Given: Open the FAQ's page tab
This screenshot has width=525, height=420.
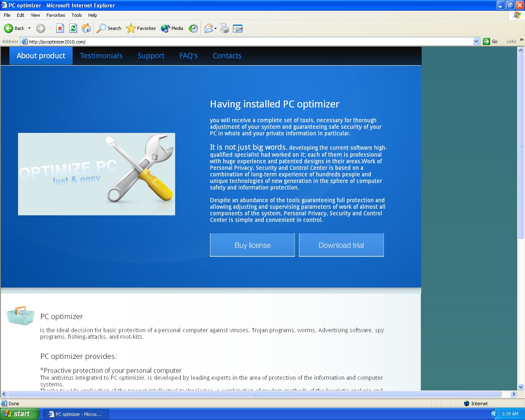Looking at the screenshot, I should (188, 56).
